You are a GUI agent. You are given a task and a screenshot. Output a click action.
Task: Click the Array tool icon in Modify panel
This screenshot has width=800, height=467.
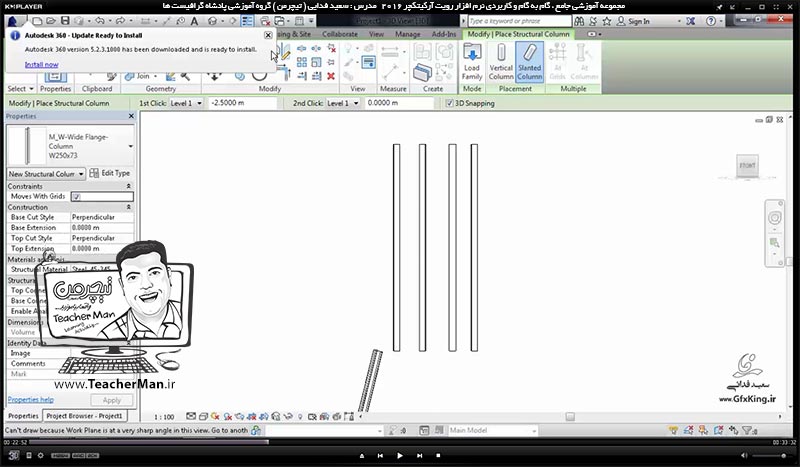[x=302, y=62]
